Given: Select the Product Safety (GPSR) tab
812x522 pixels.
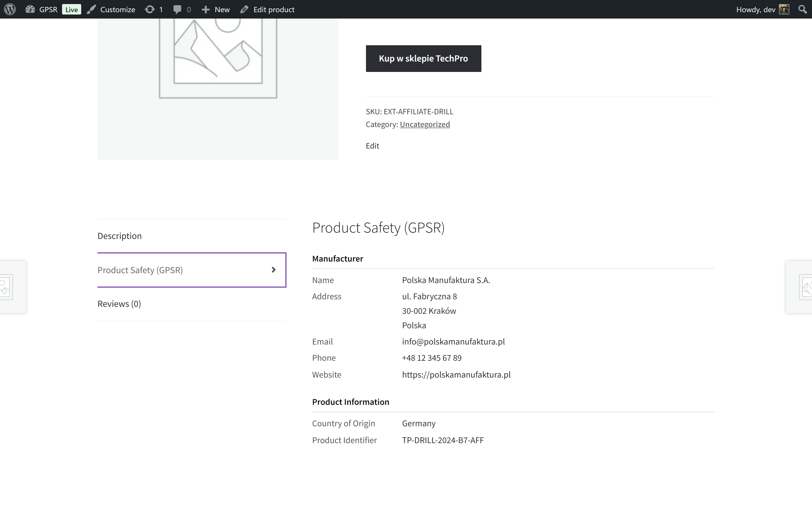Looking at the screenshot, I should 140,270.
